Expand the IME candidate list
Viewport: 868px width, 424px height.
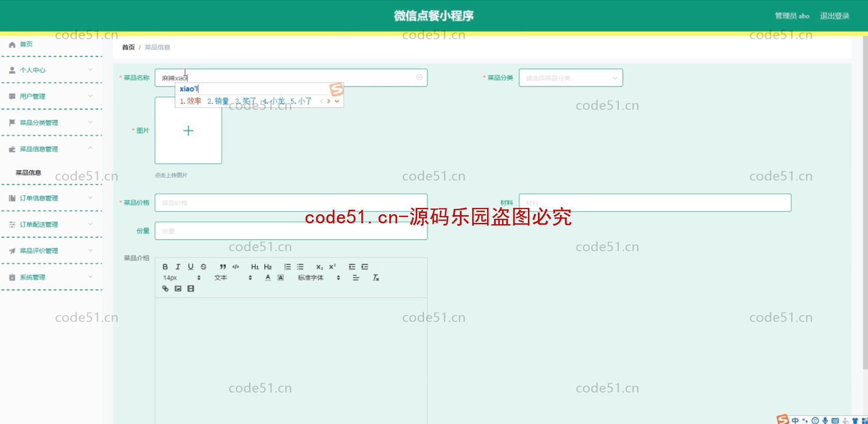pos(337,101)
